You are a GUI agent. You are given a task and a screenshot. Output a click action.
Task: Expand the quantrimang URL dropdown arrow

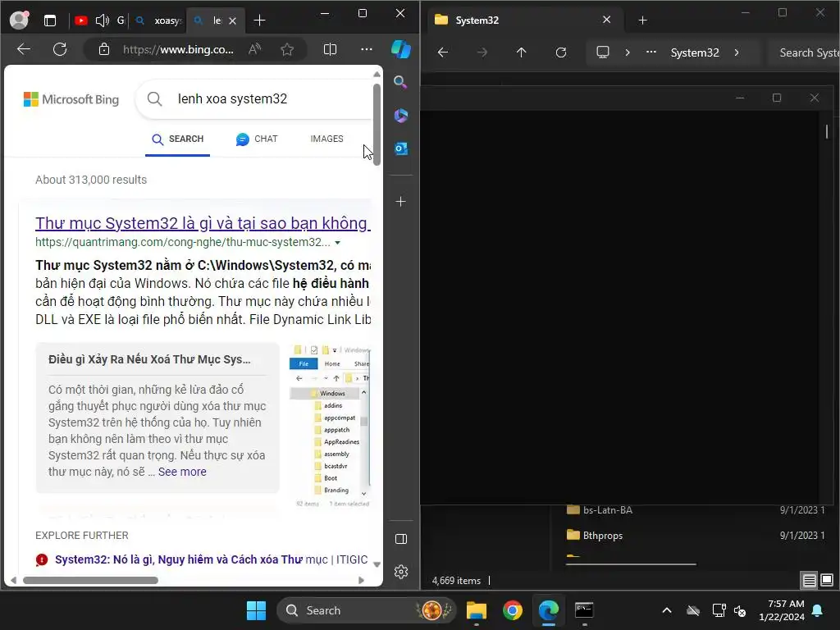click(x=337, y=243)
